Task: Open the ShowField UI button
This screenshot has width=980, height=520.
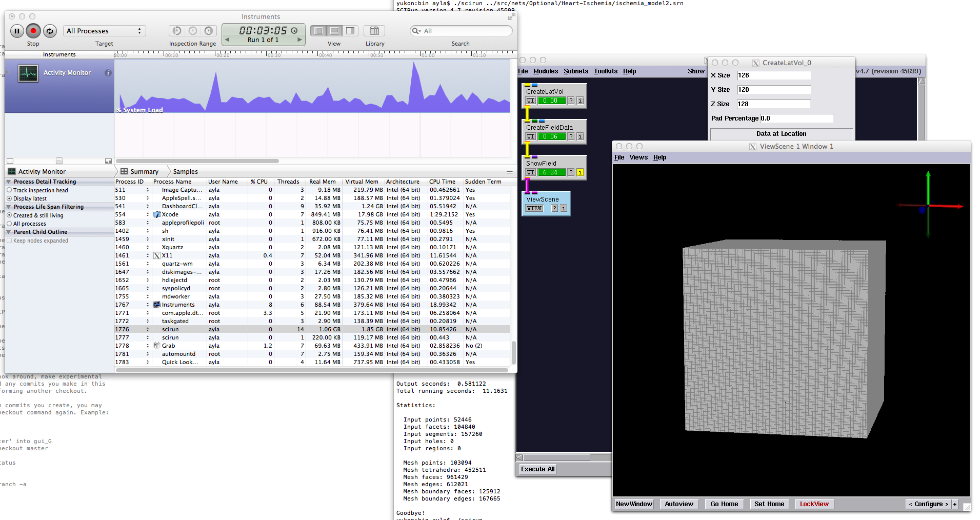Action: pyautogui.click(x=531, y=172)
